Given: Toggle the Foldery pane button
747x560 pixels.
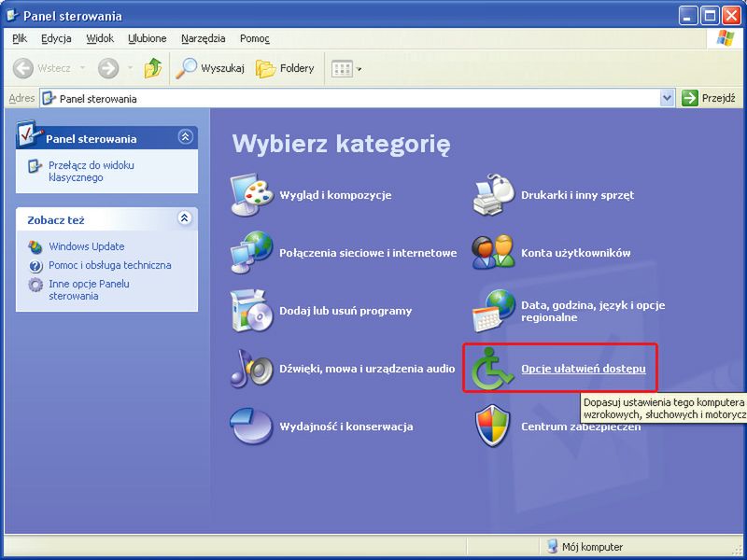Looking at the screenshot, I should click(x=286, y=68).
